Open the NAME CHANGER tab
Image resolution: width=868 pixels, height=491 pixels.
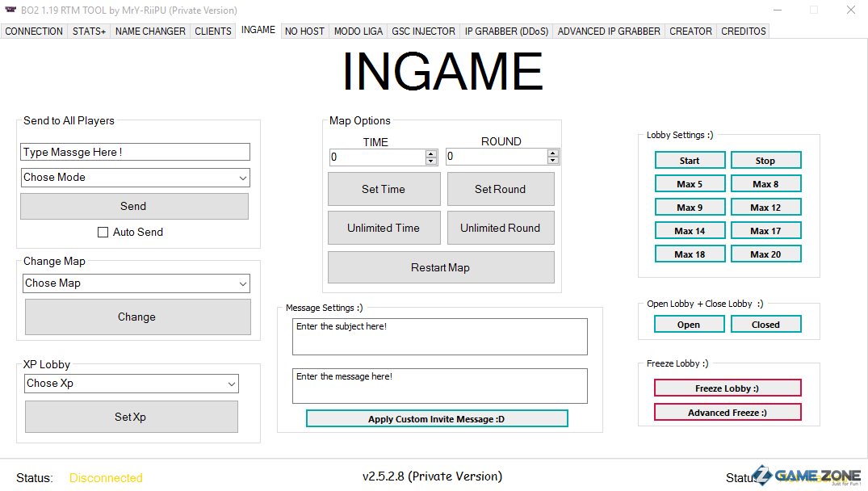tap(150, 31)
